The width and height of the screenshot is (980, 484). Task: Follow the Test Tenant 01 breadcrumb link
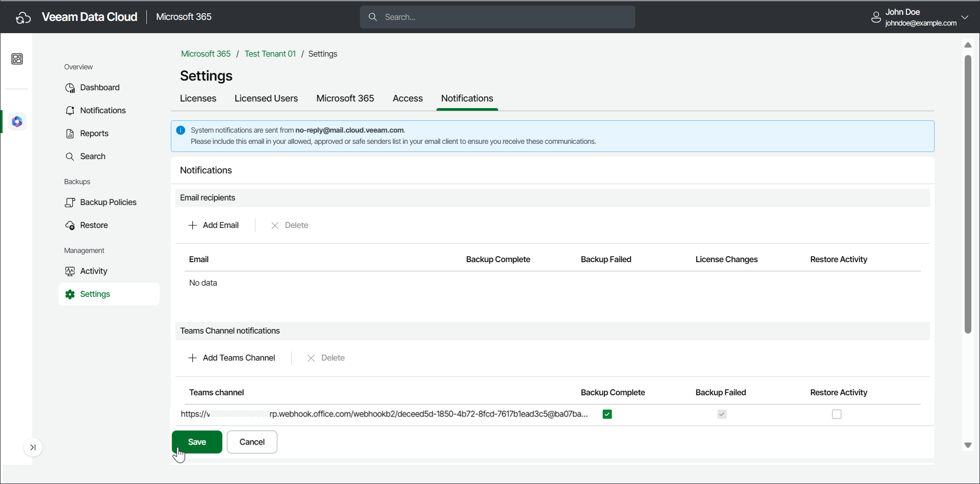point(270,54)
